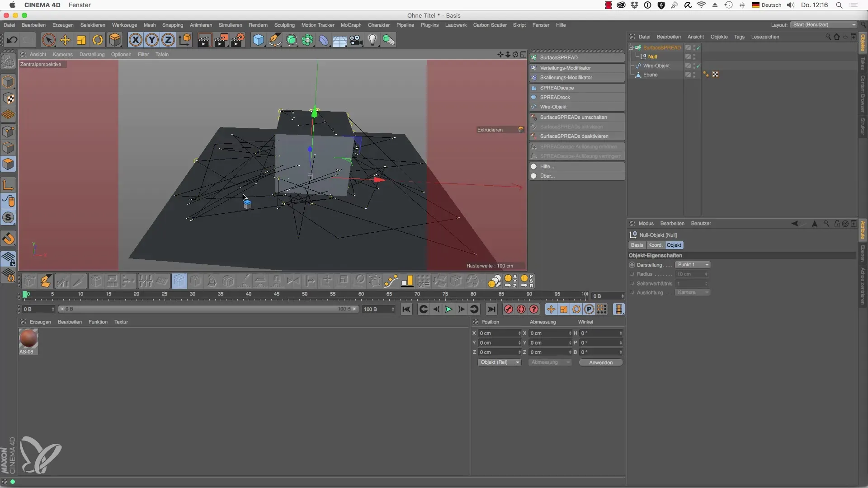Toggle Wire-Objekt enabled checkmark
The width and height of the screenshot is (868, 488).
point(698,66)
